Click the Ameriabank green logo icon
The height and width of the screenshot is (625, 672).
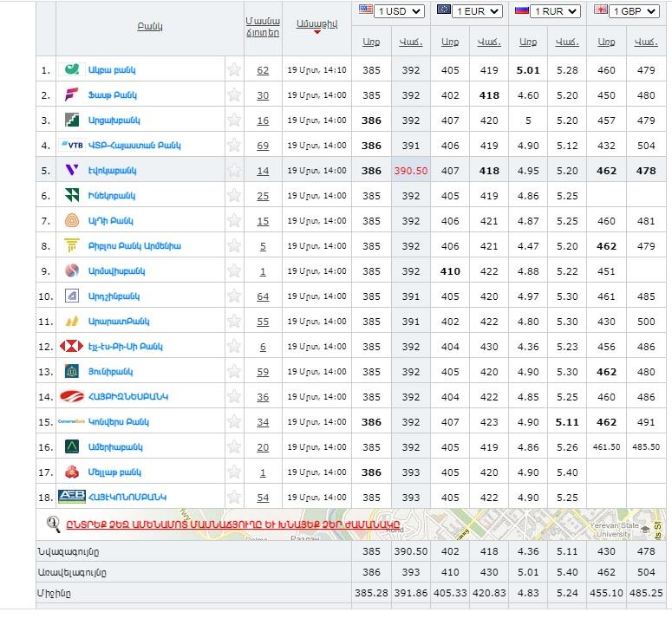click(72, 447)
